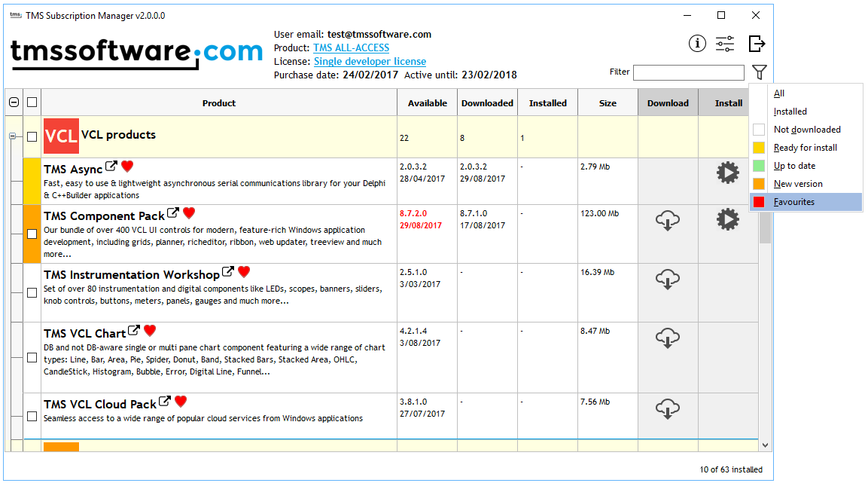Open the TMS ALL-ACCESS product link

351,47
